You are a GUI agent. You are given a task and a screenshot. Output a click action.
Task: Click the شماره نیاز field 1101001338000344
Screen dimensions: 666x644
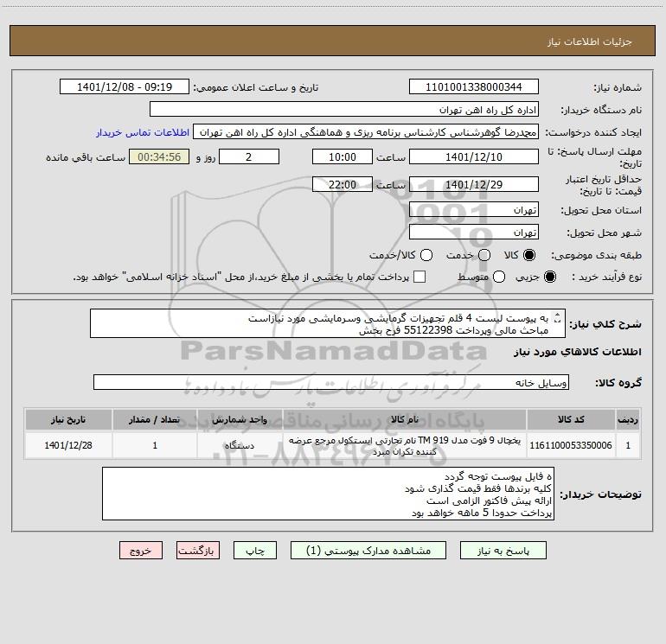click(x=474, y=87)
